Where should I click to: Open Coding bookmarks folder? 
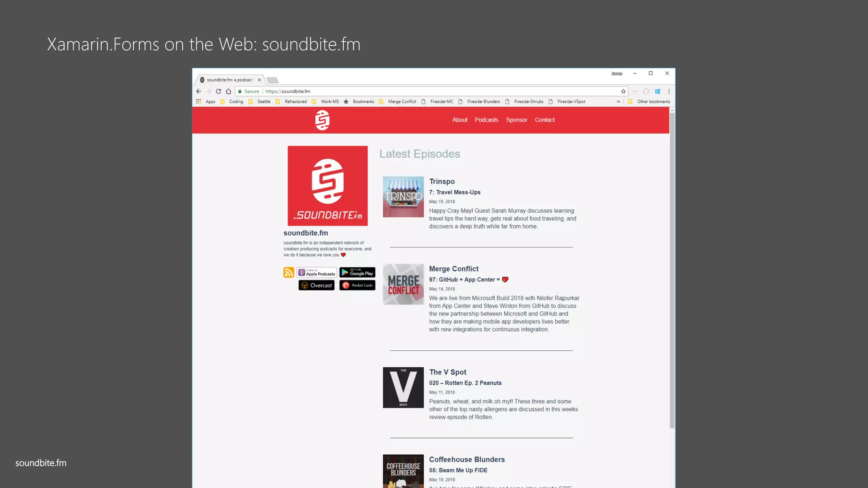click(x=232, y=102)
